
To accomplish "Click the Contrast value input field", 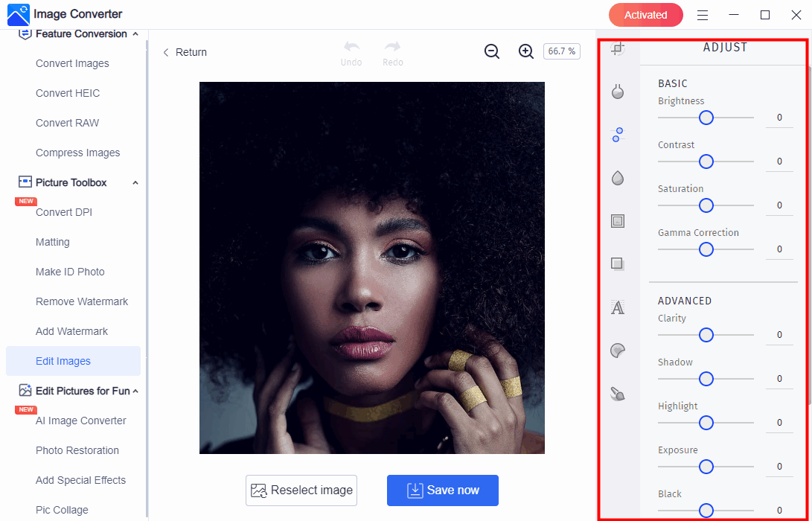I will pyautogui.click(x=779, y=162).
